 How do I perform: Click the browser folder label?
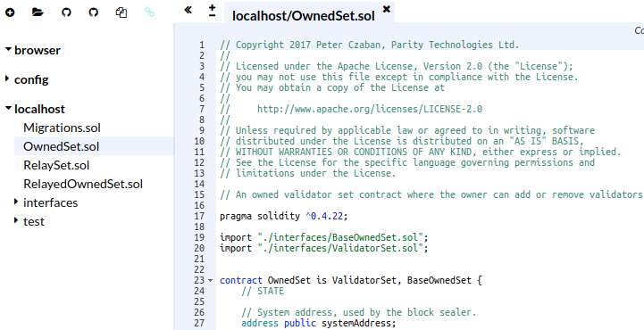(38, 50)
